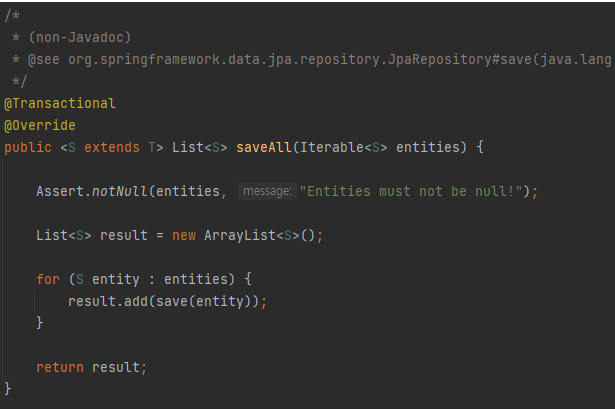The image size is (615, 410).
Task: Click result.add(save(entity)) statement
Action: [167, 301]
